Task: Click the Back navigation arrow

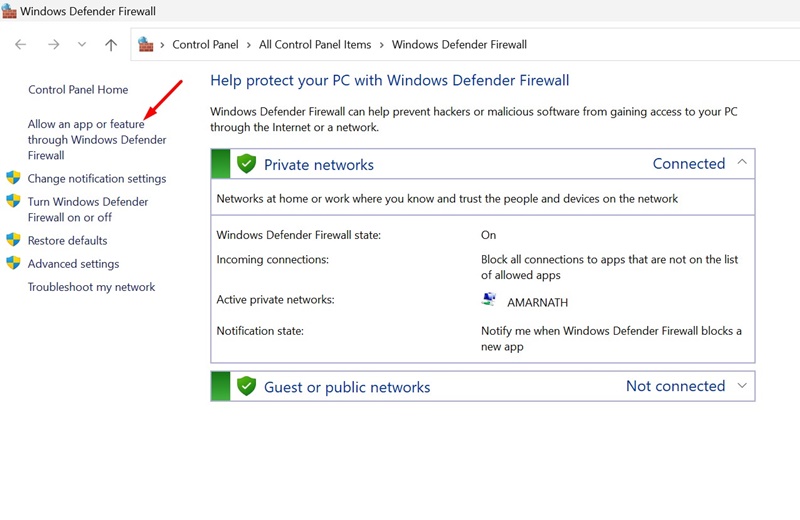Action: (20, 44)
